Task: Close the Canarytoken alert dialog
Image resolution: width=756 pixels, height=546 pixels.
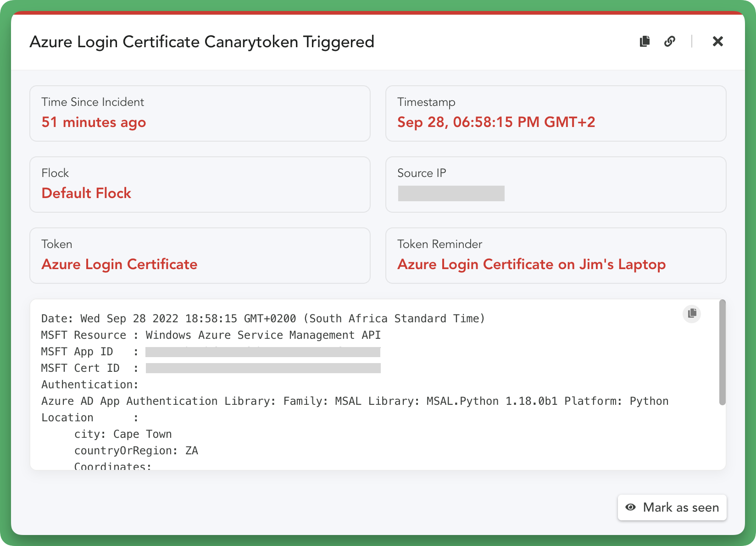Action: pos(717,41)
